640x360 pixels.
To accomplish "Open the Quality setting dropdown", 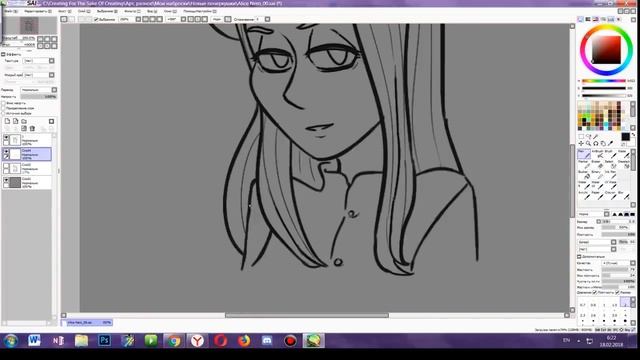I will pyautogui.click(x=619, y=263).
